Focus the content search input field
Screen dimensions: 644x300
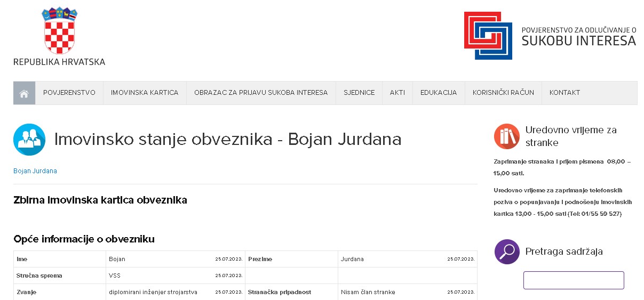[x=574, y=280]
